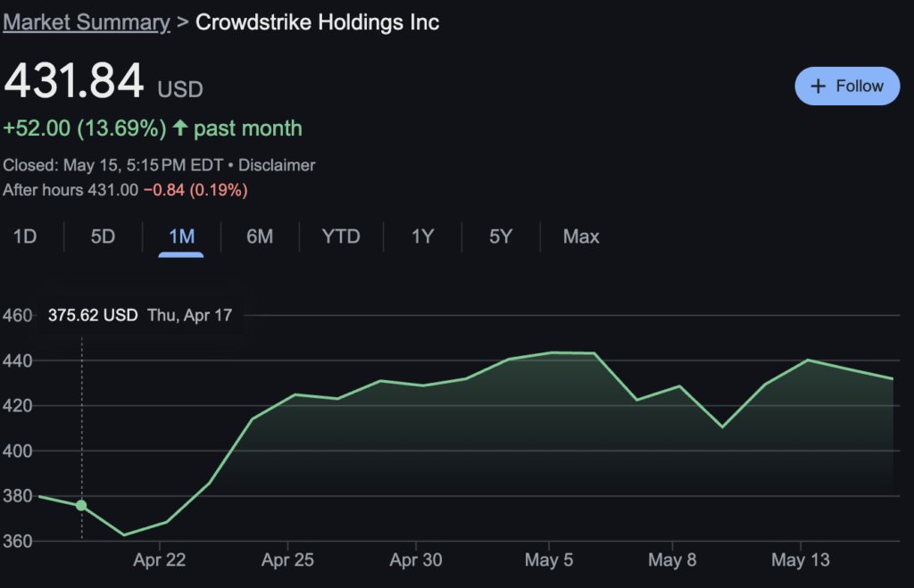Click the 375.62 USD tooltip value
This screenshot has width=914, height=588.
coord(93,315)
